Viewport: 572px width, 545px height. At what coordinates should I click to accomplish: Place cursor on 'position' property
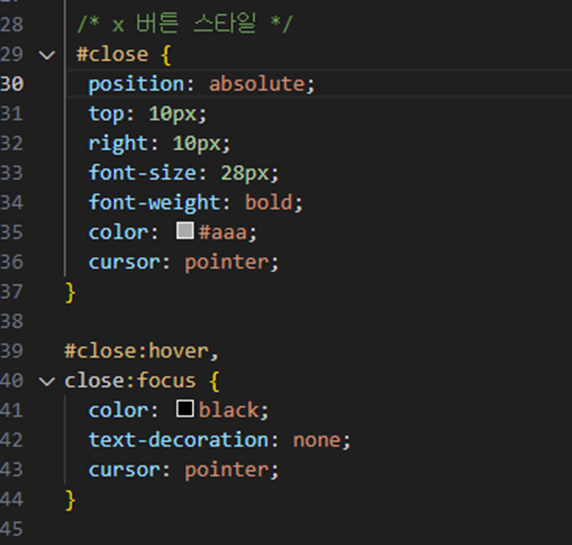pyautogui.click(x=136, y=85)
